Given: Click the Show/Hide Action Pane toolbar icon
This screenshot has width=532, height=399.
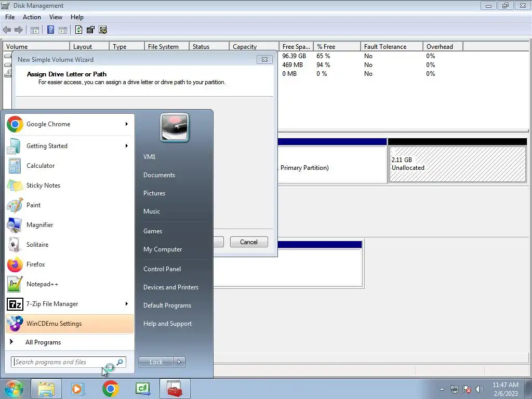Looking at the screenshot, I should click(63, 30).
